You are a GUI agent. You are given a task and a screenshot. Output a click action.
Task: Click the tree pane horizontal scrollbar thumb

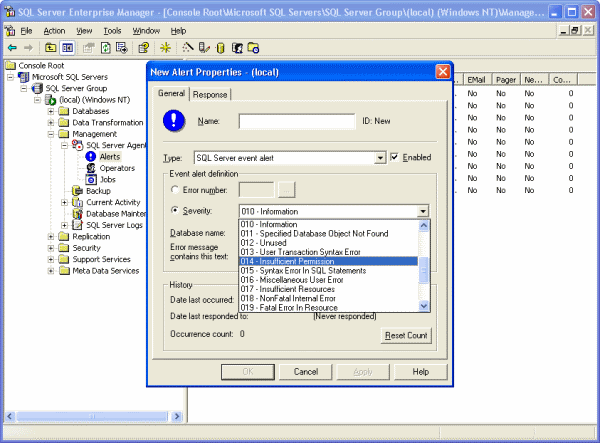click(x=92, y=416)
